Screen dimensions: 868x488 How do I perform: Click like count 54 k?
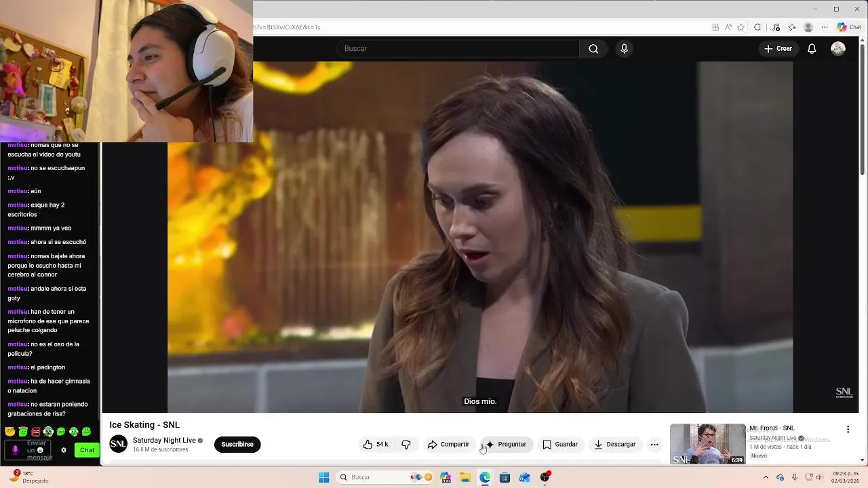pyautogui.click(x=382, y=445)
